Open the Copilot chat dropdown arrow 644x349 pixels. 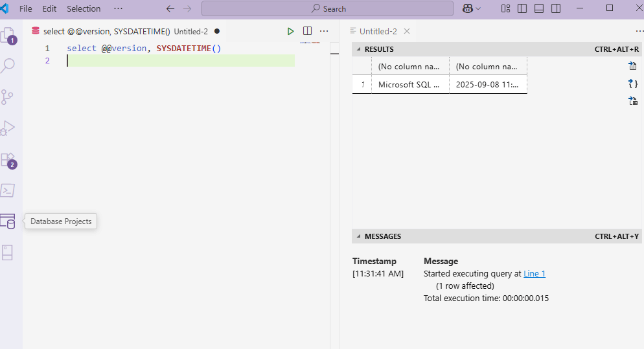[x=479, y=8]
